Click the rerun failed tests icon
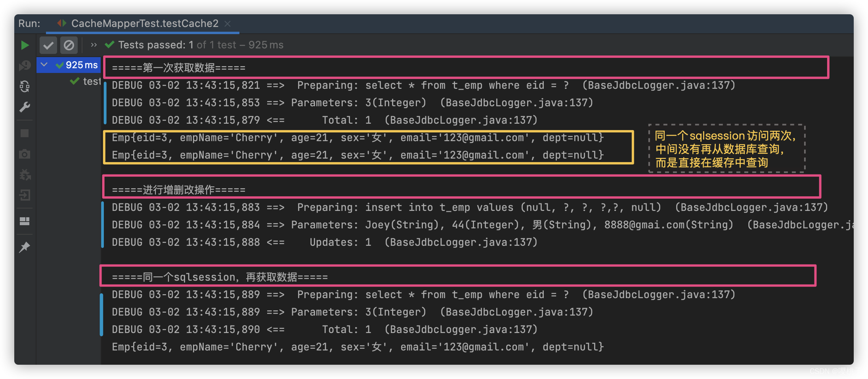The width and height of the screenshot is (868, 379). point(25,65)
